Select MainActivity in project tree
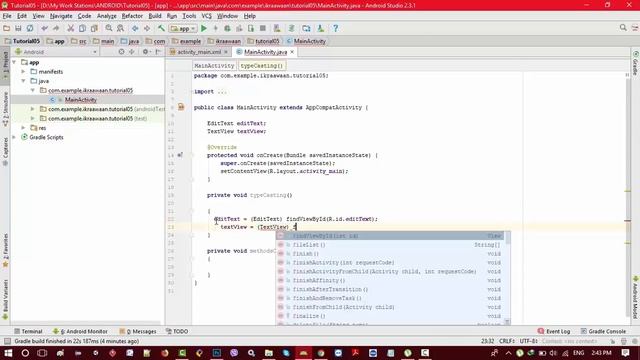This screenshot has width=640, height=360. pyautogui.click(x=80, y=100)
